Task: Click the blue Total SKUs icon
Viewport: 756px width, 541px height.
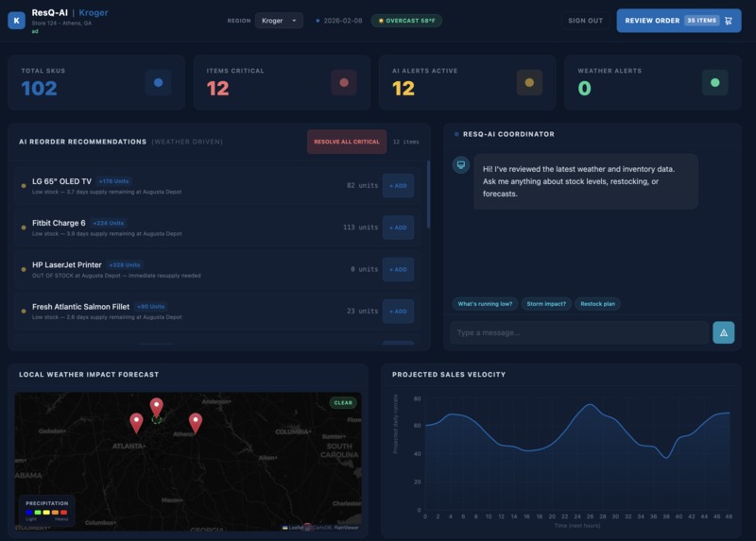Action: [x=158, y=82]
